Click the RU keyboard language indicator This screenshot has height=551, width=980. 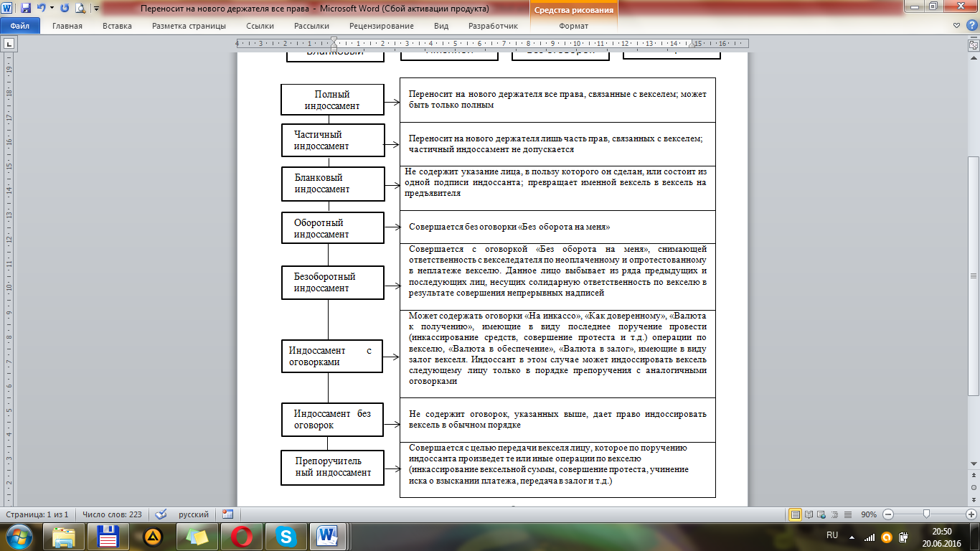coord(832,535)
